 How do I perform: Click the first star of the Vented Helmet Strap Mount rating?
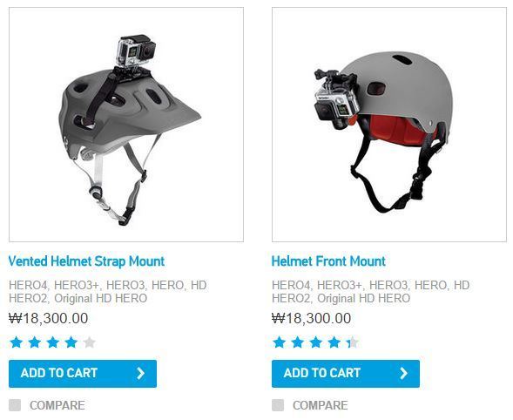[x=17, y=342]
